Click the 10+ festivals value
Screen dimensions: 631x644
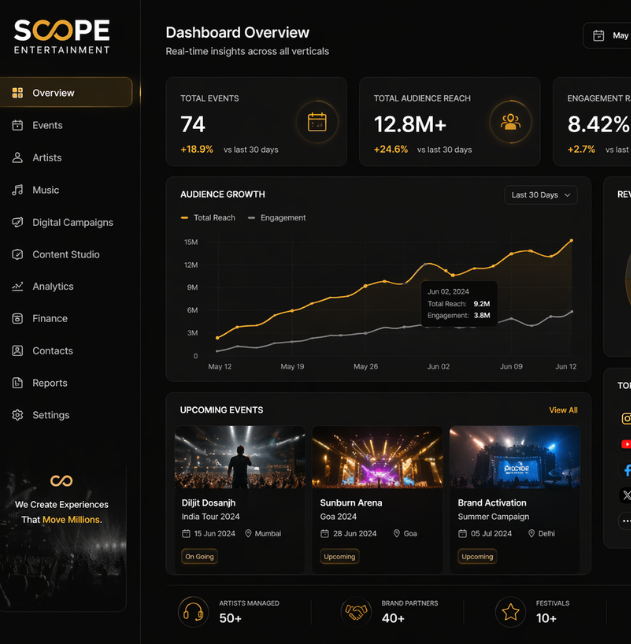point(546,618)
